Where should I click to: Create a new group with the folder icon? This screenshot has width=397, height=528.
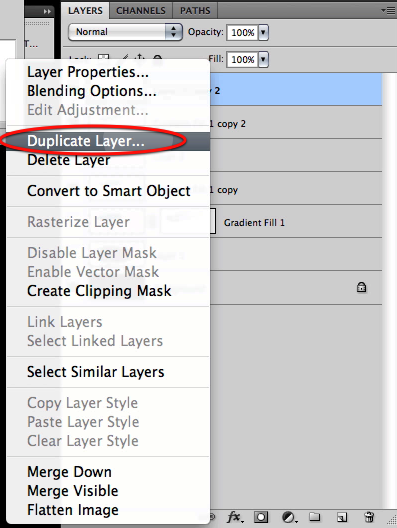[x=315, y=517]
